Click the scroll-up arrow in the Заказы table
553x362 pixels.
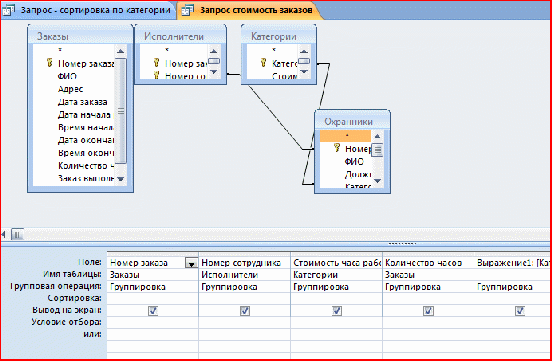click(x=121, y=51)
